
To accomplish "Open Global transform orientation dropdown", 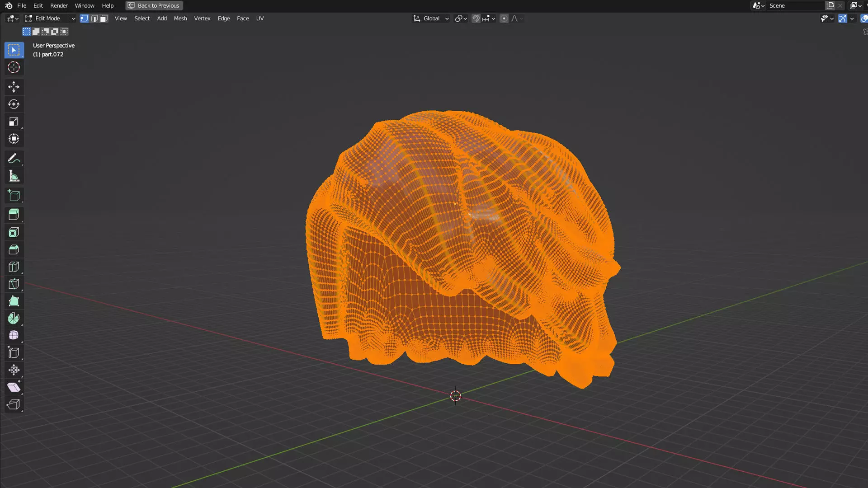I will (x=431, y=19).
